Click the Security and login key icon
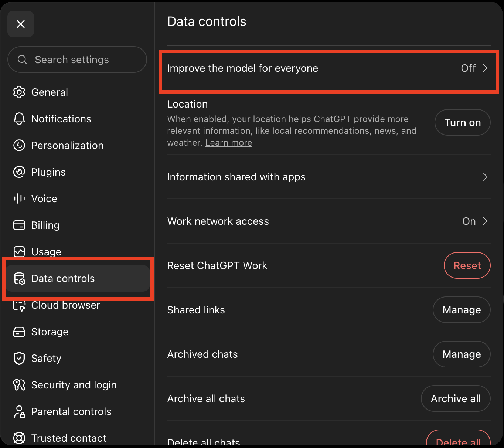The width and height of the screenshot is (504, 448). coord(19,385)
